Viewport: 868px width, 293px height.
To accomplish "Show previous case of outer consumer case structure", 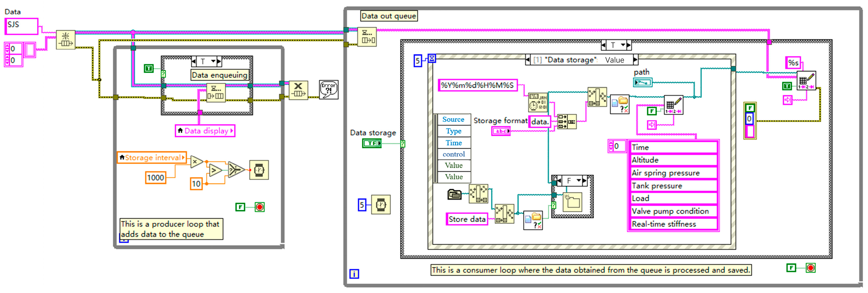I will point(604,45).
